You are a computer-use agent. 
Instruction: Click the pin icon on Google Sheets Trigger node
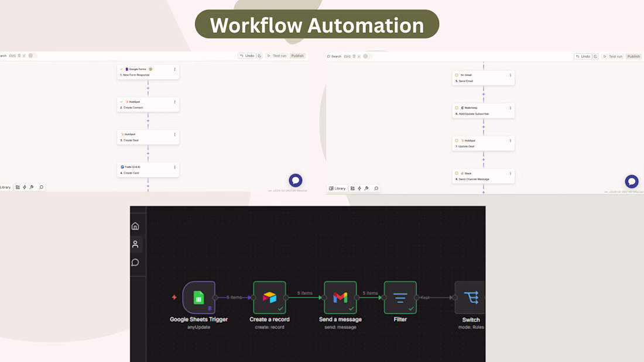[x=210, y=308]
